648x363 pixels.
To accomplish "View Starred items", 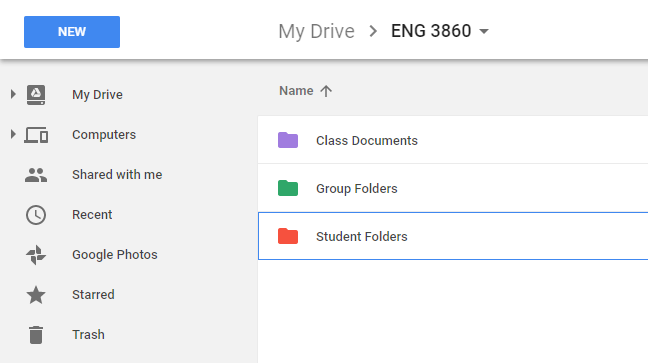I will coord(93,295).
